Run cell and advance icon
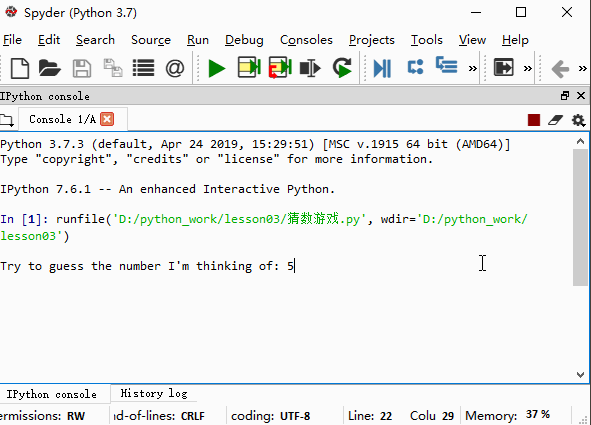Image resolution: width=591 pixels, height=425 pixels. tap(280, 68)
